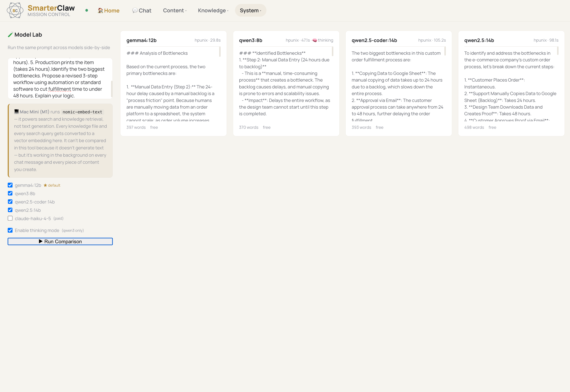
Task: Toggle the qwen2.5-coder:14b checkbox
Action: point(10,202)
